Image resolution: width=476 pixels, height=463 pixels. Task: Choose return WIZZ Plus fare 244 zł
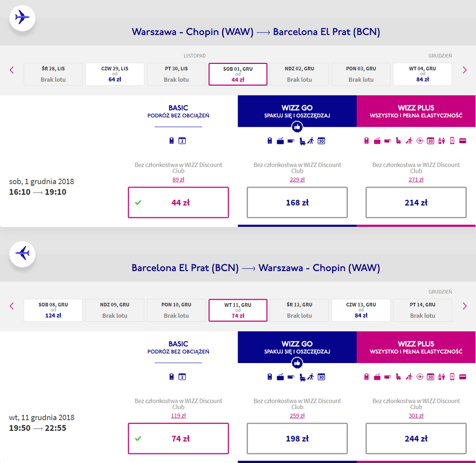pyautogui.click(x=416, y=439)
